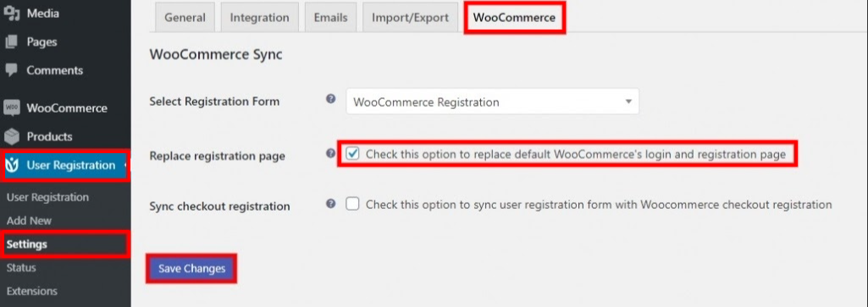Click help icon beside Replace registration page
The width and height of the screenshot is (868, 307).
click(x=330, y=153)
